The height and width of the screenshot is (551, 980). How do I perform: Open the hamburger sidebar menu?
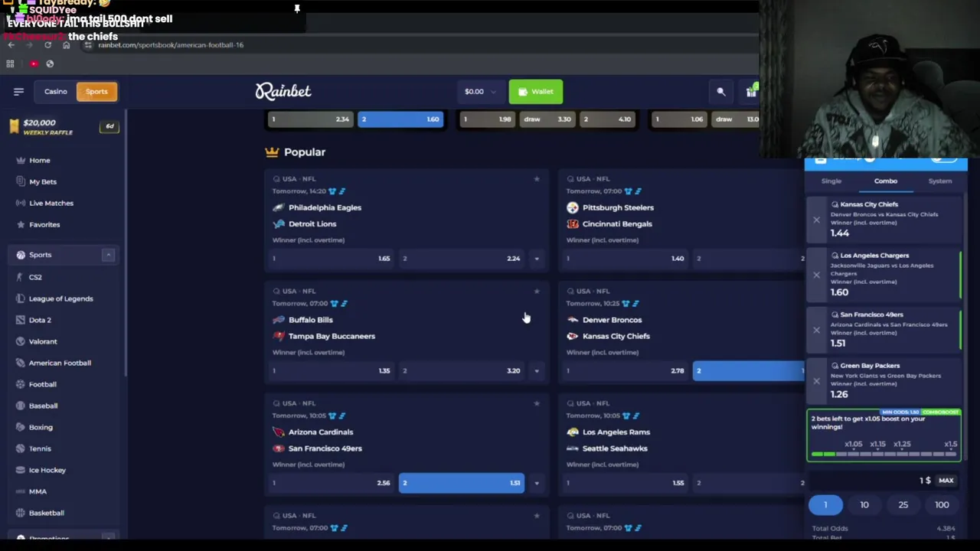click(x=18, y=92)
